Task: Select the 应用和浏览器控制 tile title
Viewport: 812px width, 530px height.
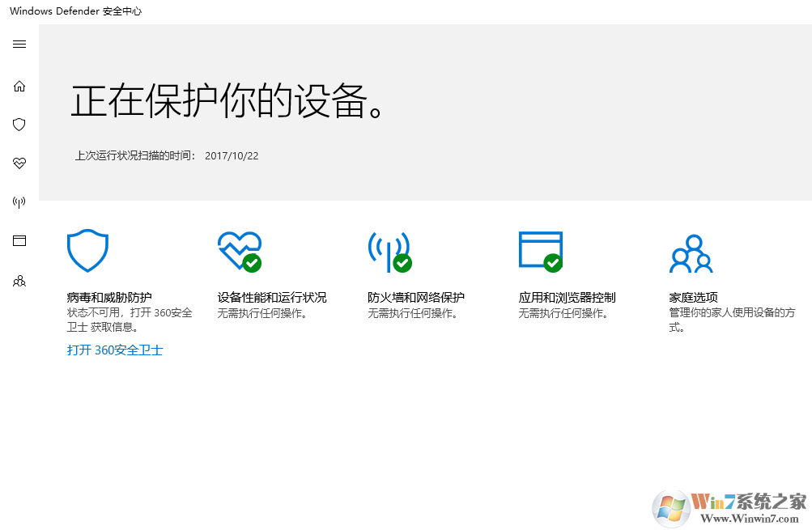Action: click(x=567, y=298)
